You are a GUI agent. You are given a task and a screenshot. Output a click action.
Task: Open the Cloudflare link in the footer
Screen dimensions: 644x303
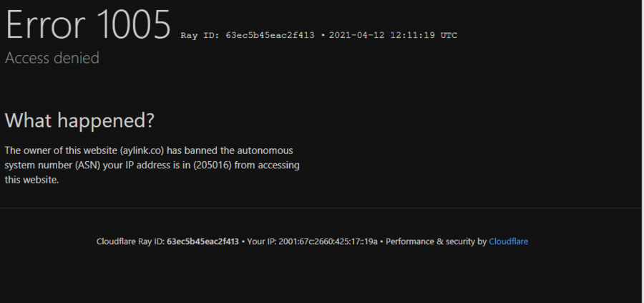(x=508, y=241)
